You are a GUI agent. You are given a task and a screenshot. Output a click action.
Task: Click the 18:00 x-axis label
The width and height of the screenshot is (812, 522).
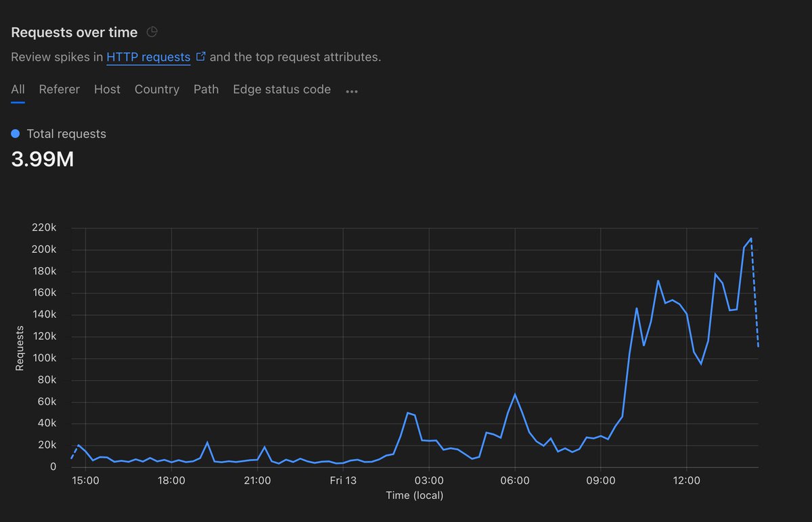172,480
